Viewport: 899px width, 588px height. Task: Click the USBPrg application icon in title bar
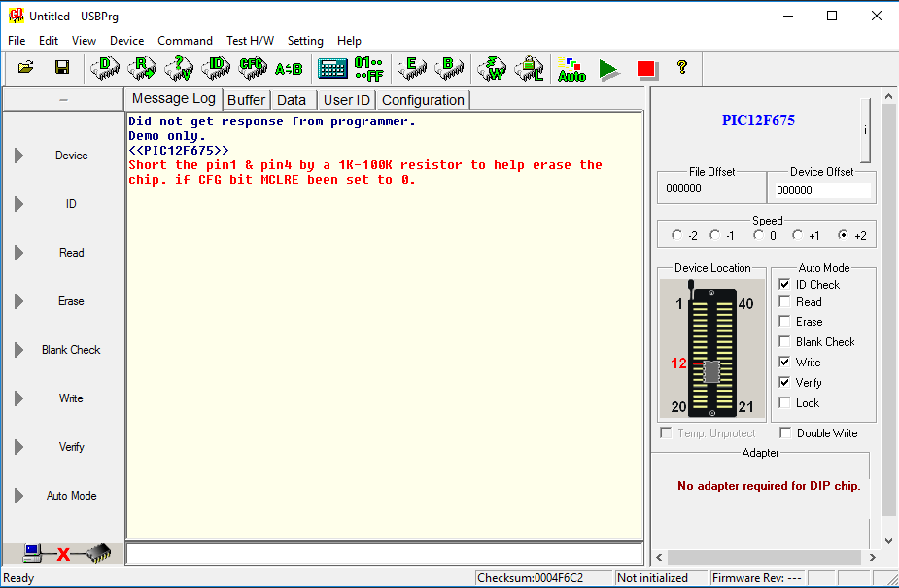point(17,16)
